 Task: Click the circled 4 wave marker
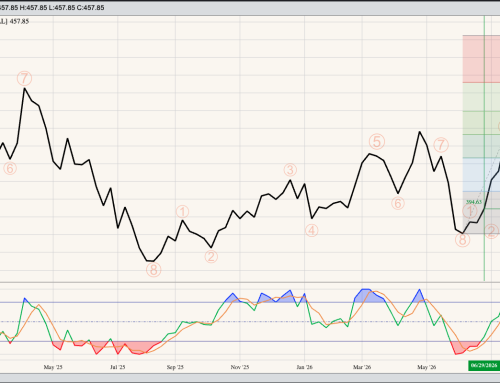(x=312, y=230)
